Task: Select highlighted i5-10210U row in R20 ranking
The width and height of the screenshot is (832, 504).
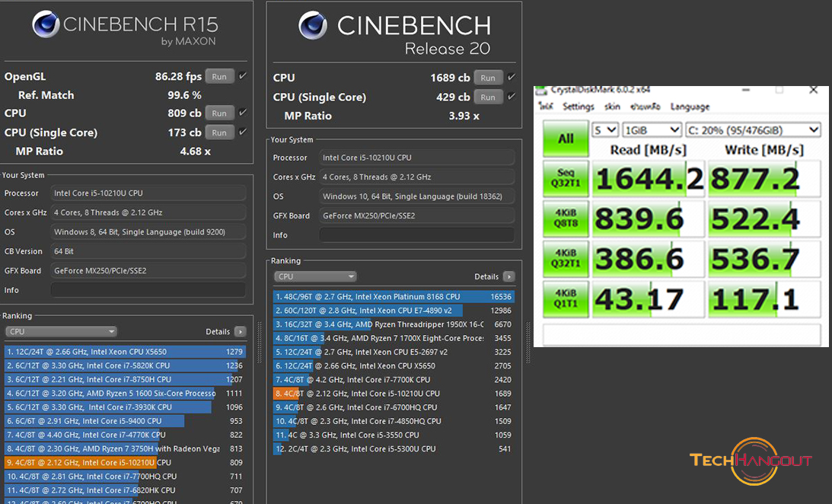Action: click(x=394, y=393)
